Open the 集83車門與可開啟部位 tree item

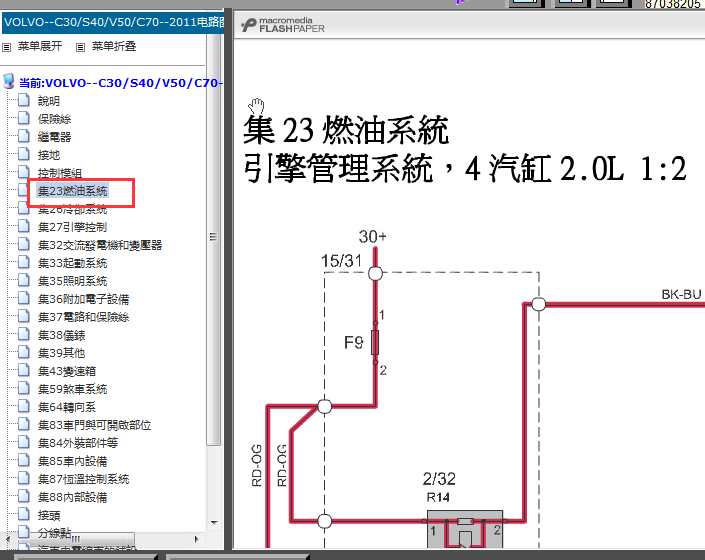tap(94, 425)
